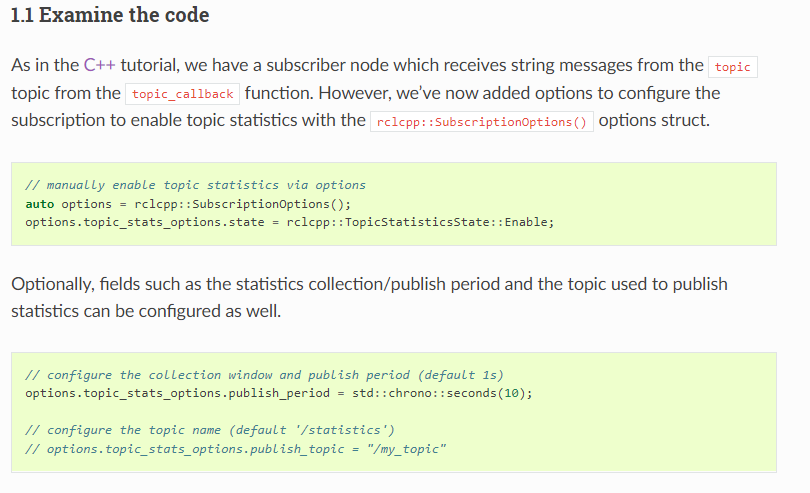810x493 pixels.
Task: Click the commented publish_topic '/my_topic' line
Action: click(x=235, y=448)
